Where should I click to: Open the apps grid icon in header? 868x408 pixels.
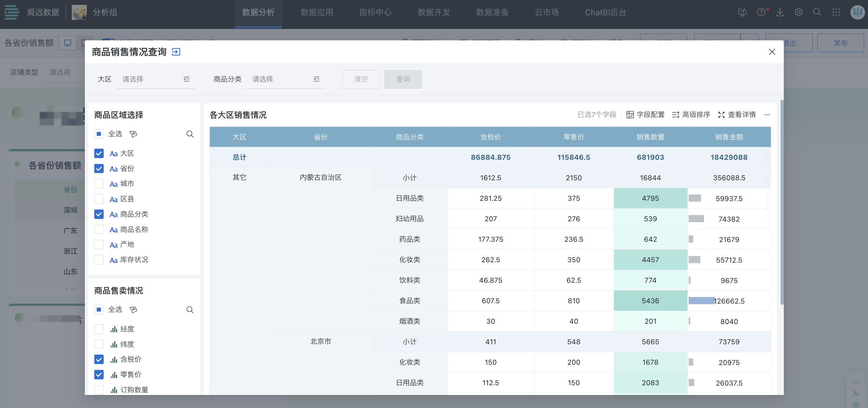pos(835,12)
